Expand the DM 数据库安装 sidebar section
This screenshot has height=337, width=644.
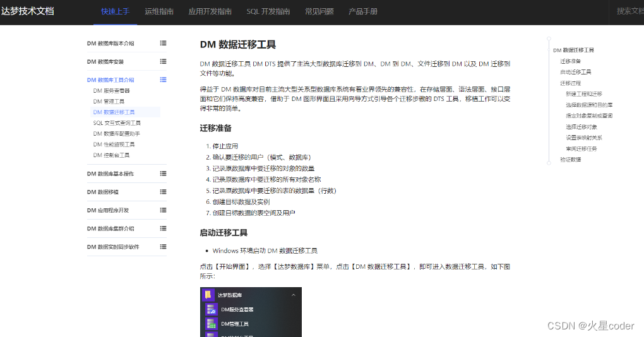(105, 62)
